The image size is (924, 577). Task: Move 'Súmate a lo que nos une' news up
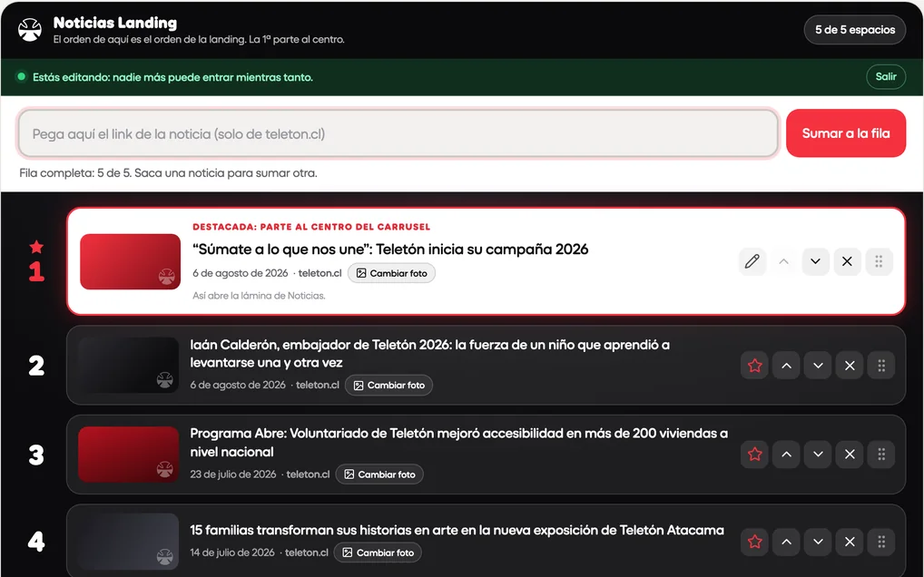click(x=783, y=261)
